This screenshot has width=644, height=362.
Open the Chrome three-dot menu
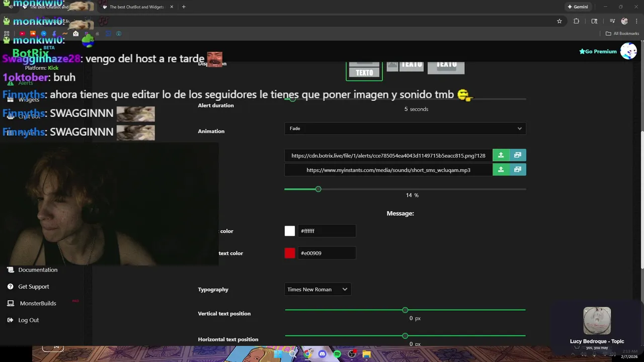click(635, 21)
